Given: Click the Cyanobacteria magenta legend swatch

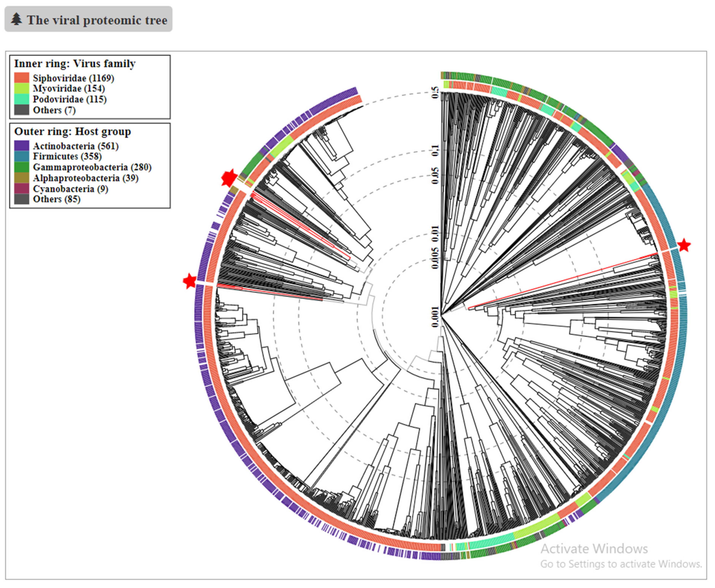Looking at the screenshot, I should coord(21,189).
